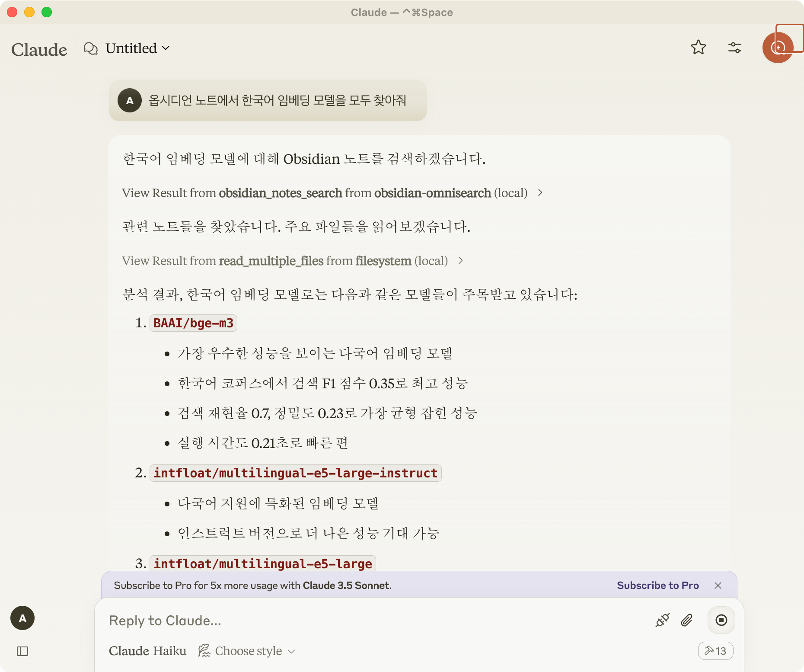Start a new chat with orange button
The image size is (804, 672).
[778, 48]
